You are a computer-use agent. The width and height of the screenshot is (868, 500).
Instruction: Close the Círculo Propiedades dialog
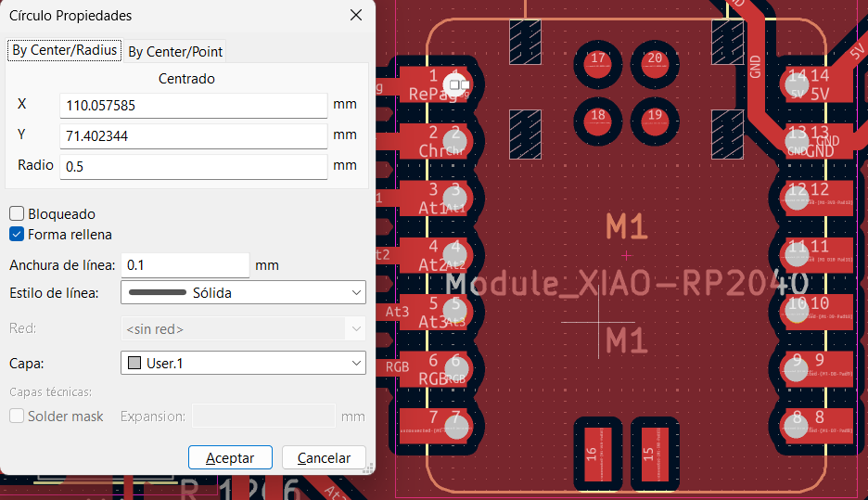356,15
